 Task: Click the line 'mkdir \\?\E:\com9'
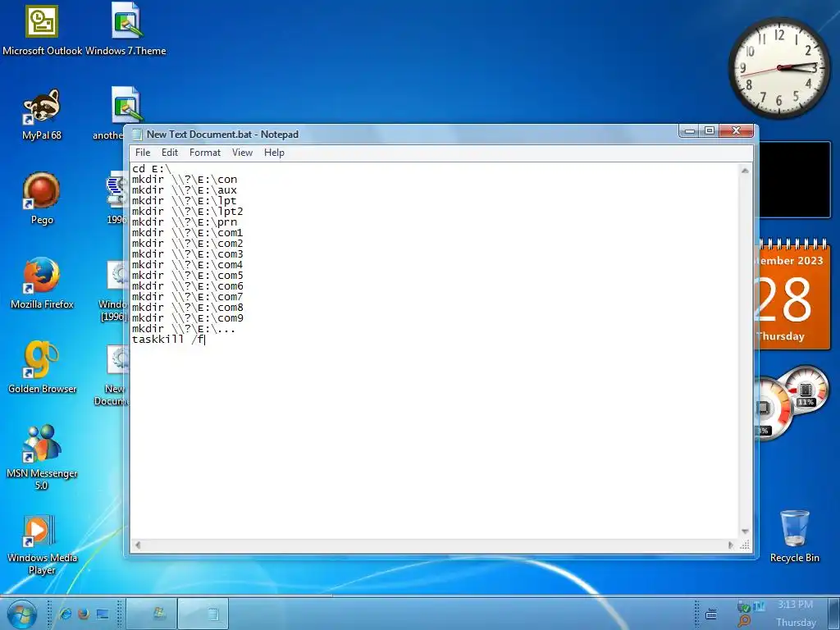pyautogui.click(x=188, y=317)
